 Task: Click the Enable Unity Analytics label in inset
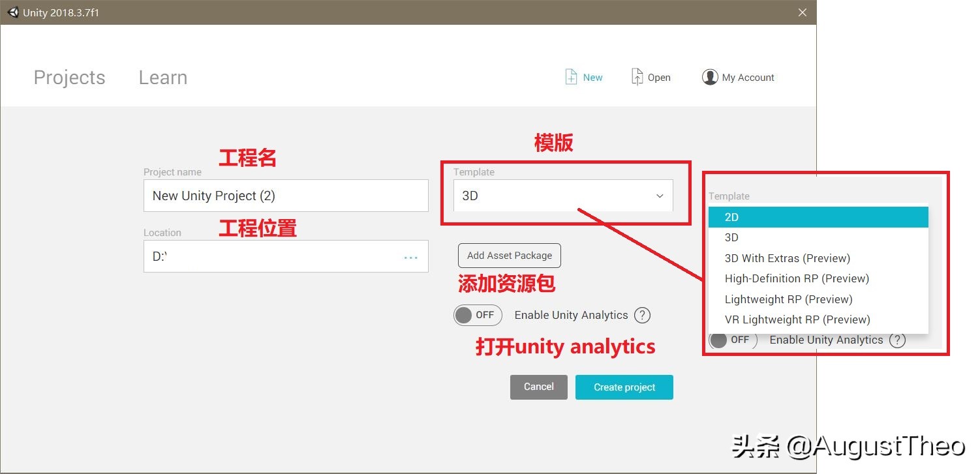(826, 340)
